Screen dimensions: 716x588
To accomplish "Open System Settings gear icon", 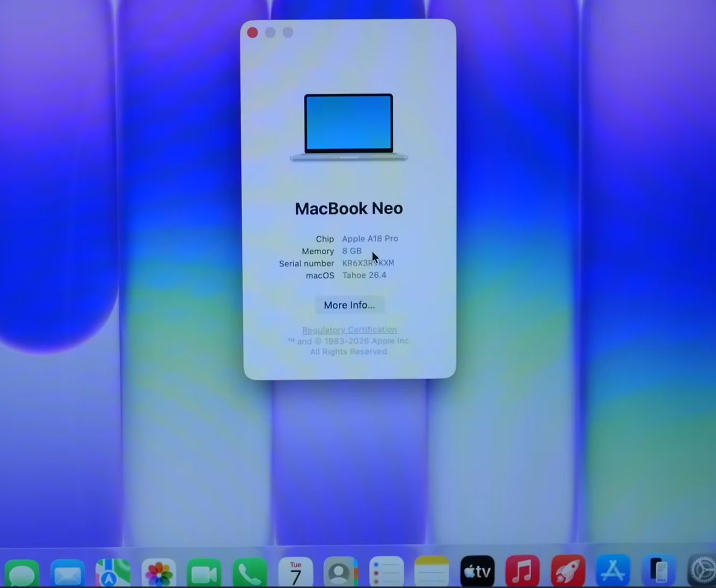I will (702, 571).
